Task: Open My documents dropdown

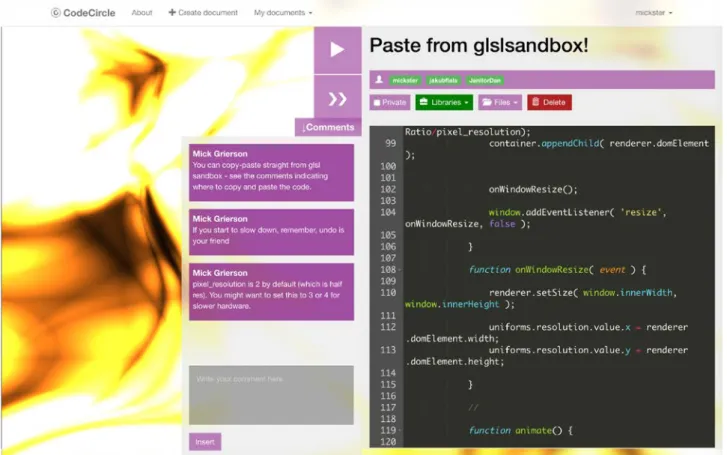Action: pos(283,13)
